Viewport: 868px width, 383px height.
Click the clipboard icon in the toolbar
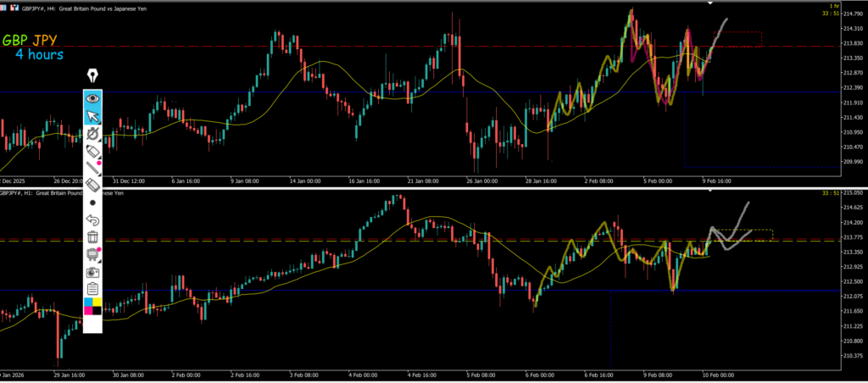(93, 289)
